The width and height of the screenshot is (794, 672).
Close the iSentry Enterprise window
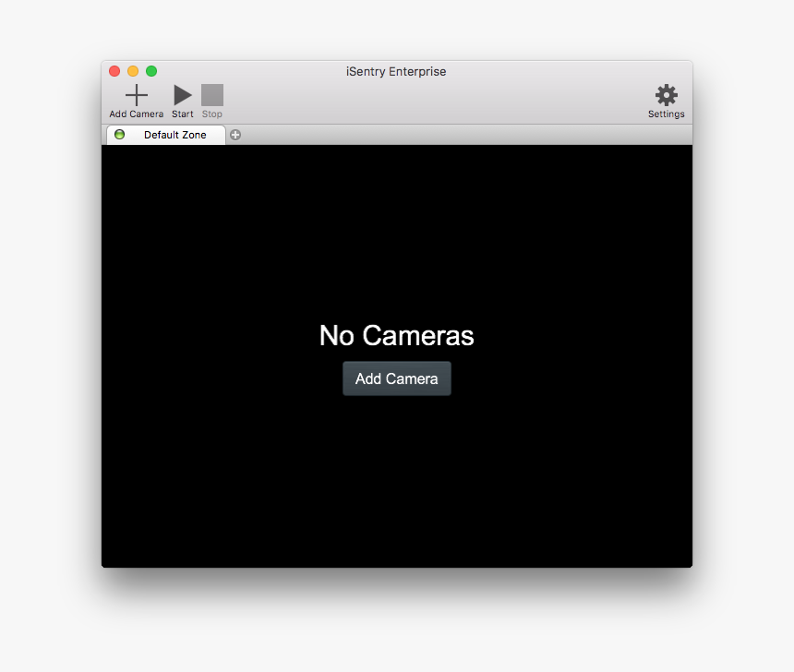click(x=114, y=71)
